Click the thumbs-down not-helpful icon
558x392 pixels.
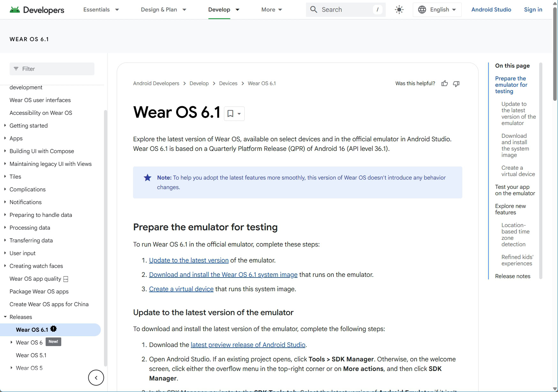(456, 84)
